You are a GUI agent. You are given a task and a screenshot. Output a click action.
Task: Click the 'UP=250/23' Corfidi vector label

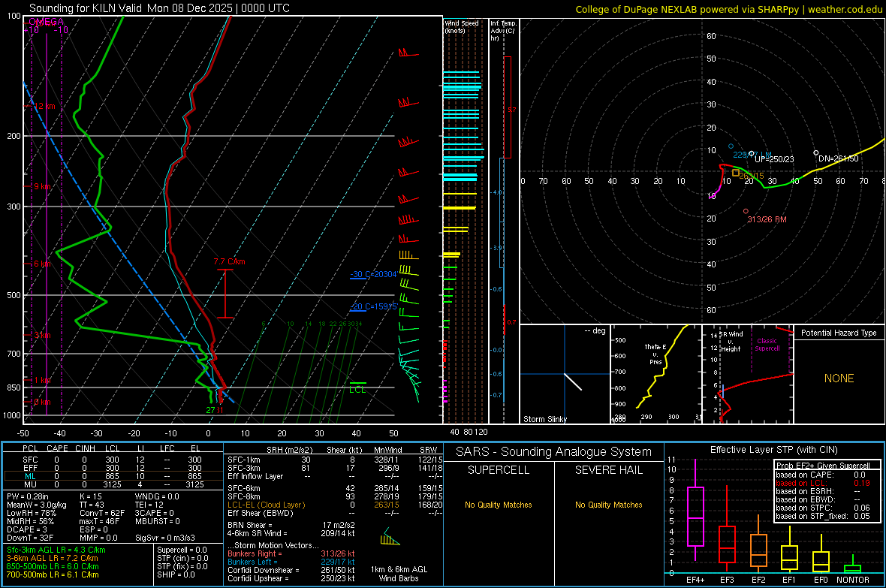coord(774,159)
